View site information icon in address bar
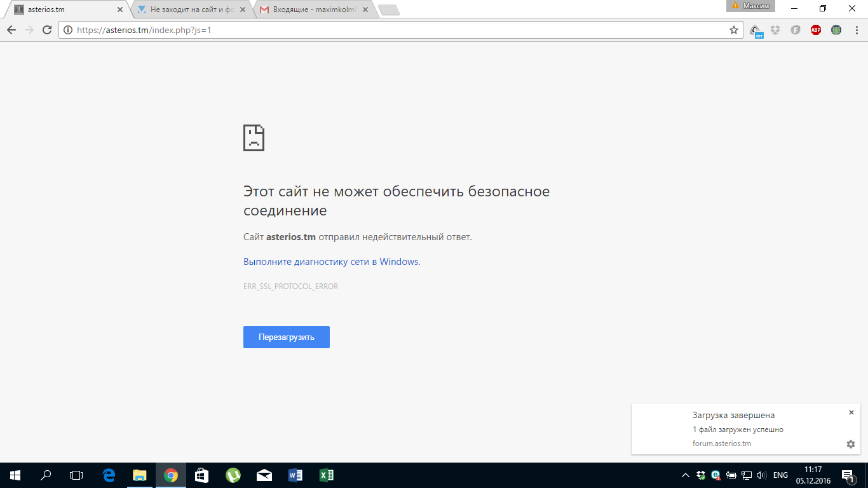The height and width of the screenshot is (488, 868). click(68, 30)
